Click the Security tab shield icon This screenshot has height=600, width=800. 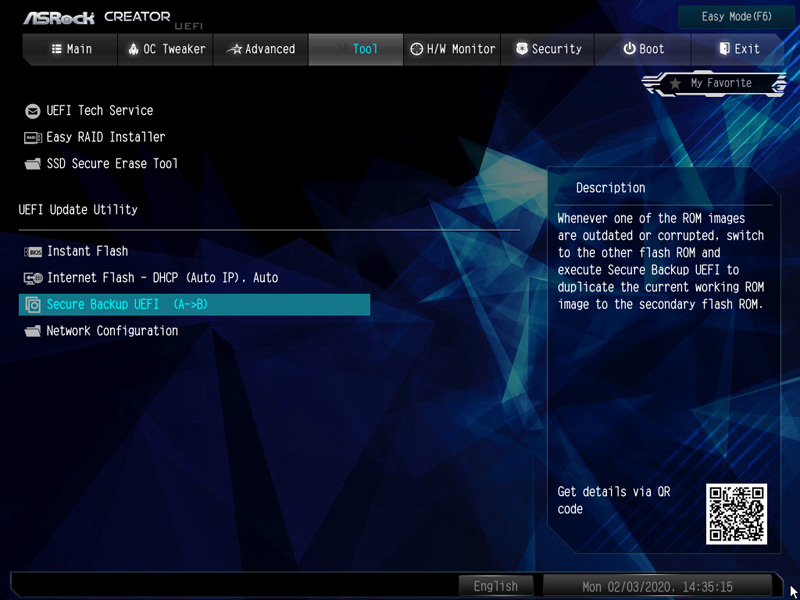521,48
